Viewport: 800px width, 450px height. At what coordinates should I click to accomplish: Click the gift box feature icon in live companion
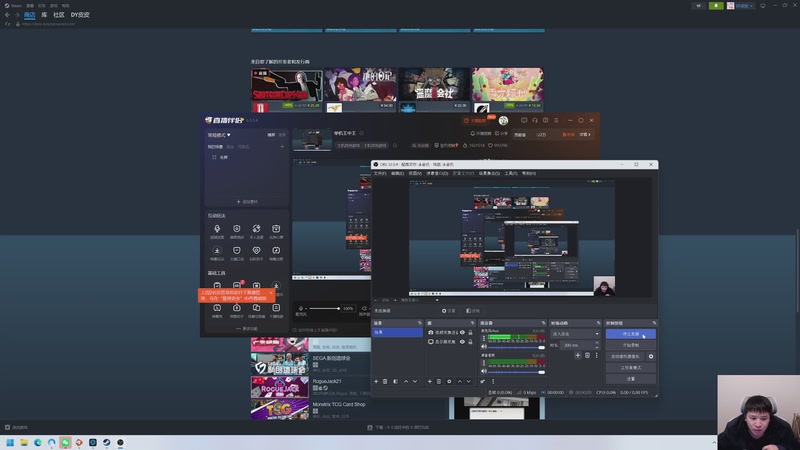click(276, 229)
